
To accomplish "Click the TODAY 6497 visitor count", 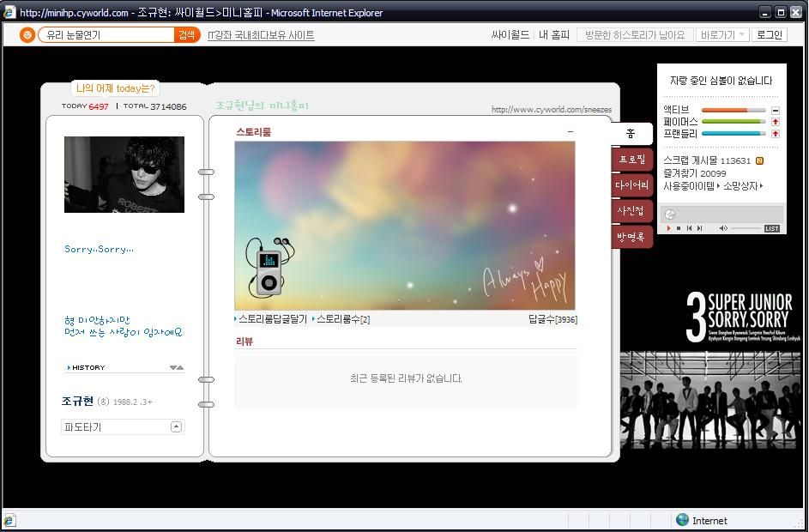I will pos(85,106).
